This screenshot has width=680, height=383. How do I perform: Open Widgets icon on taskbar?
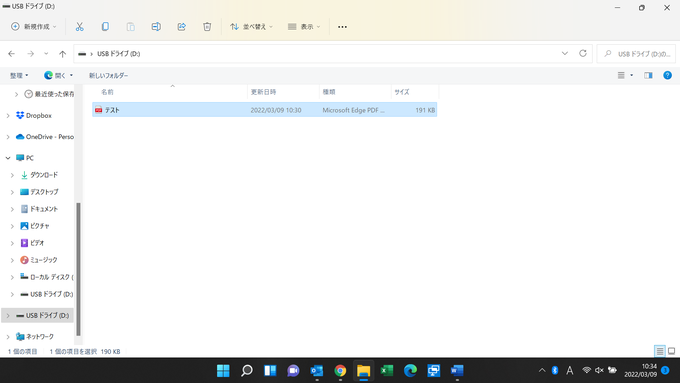coord(270,370)
